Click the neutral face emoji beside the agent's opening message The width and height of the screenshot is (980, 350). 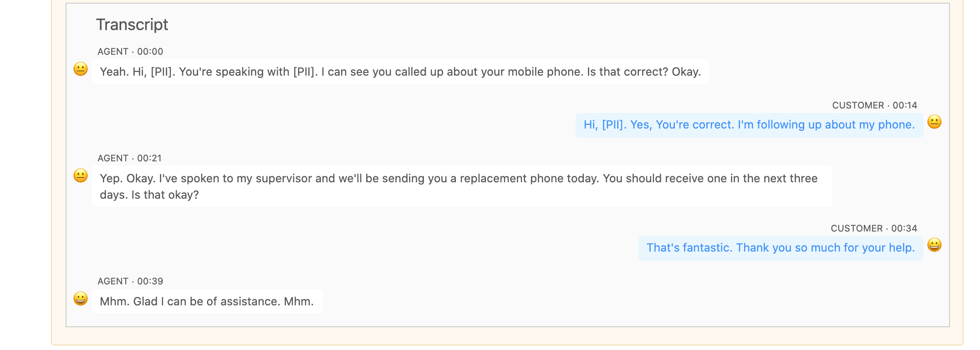(x=81, y=69)
